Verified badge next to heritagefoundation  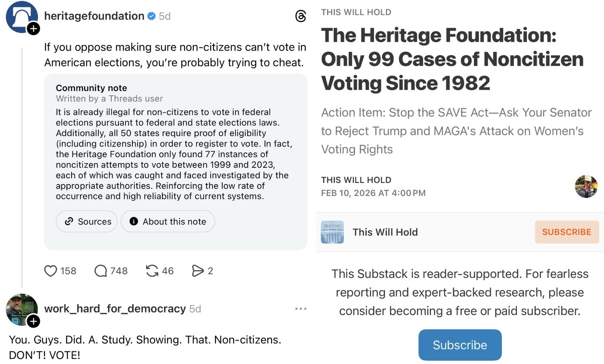pyautogui.click(x=151, y=16)
